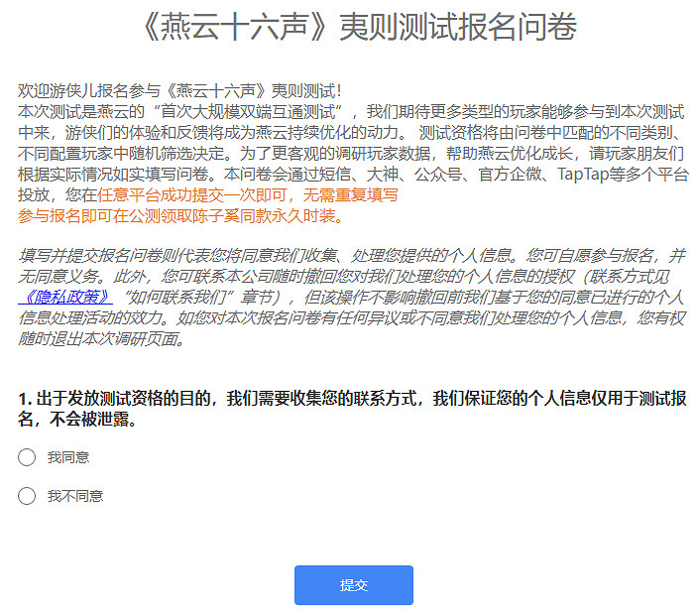Click orange text 参与报名即可在公测领取陈子奚同款永久时装
This screenshot has height=616, width=698.
pos(180,216)
